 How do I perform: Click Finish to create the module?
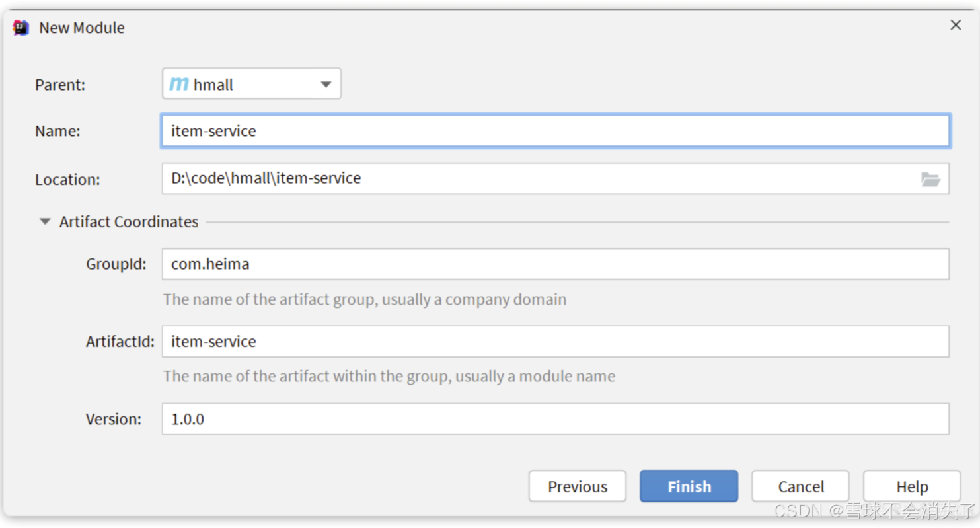(689, 486)
